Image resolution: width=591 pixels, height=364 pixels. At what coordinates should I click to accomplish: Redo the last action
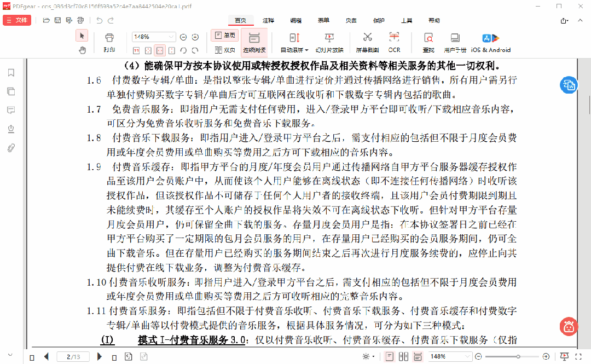point(111,20)
